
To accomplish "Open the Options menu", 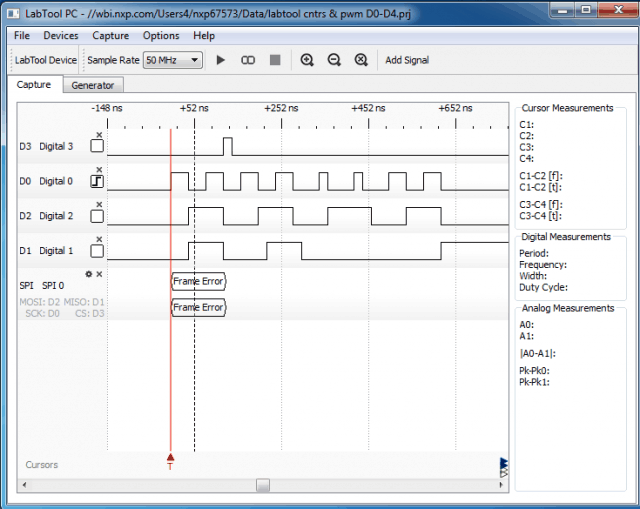I will click(x=161, y=36).
